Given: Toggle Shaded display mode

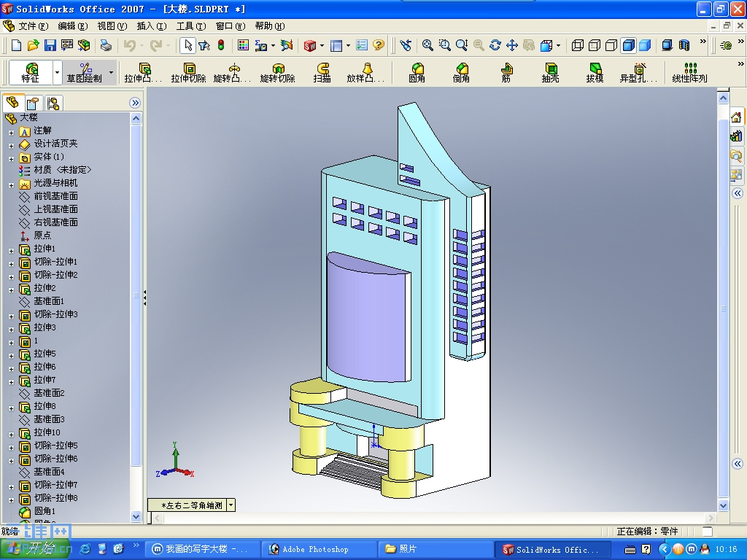Looking at the screenshot, I should [645, 45].
